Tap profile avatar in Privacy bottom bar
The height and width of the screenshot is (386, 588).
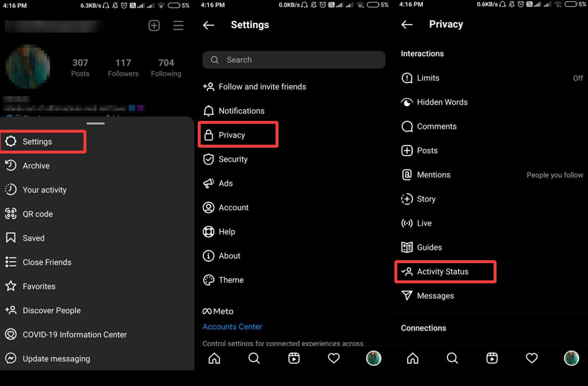[x=571, y=358]
